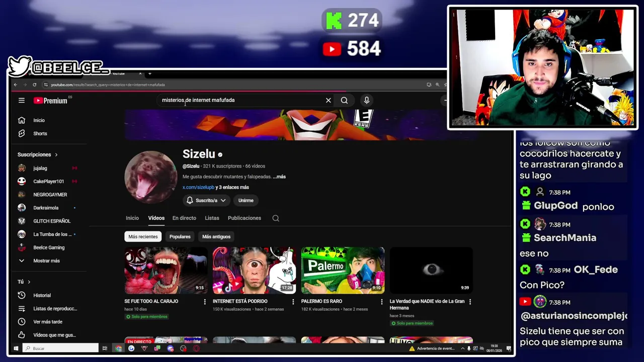Viewport: 644px width, 362px height.
Task: Click the PALERMO ES RARO title link
Action: [321, 301]
